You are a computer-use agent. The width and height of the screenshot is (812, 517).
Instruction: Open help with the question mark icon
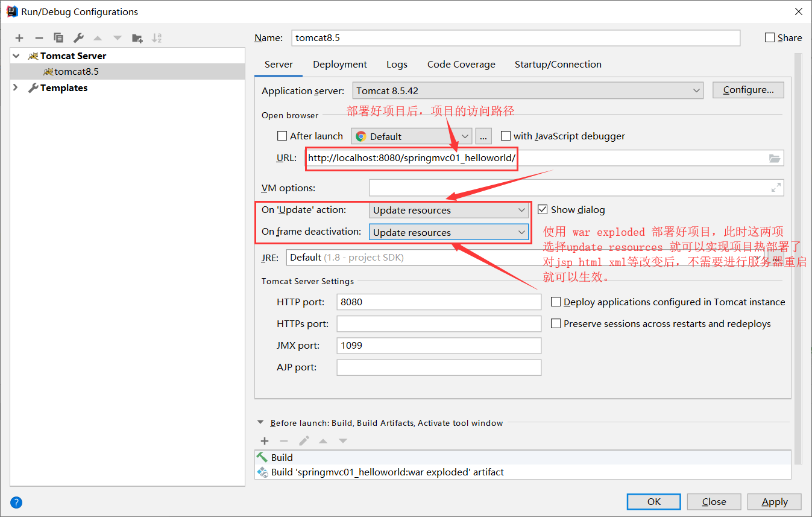[x=16, y=502]
